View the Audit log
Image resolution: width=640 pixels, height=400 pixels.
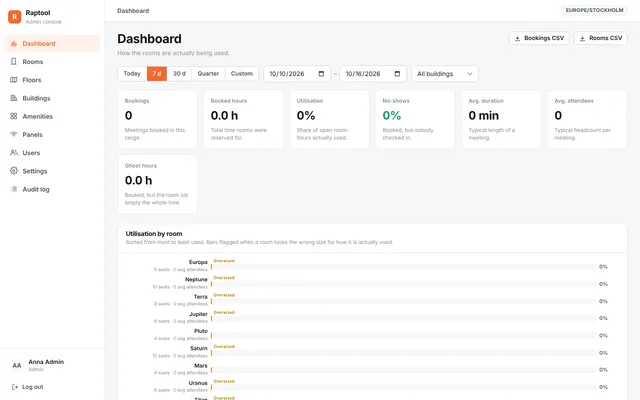tap(52, 189)
